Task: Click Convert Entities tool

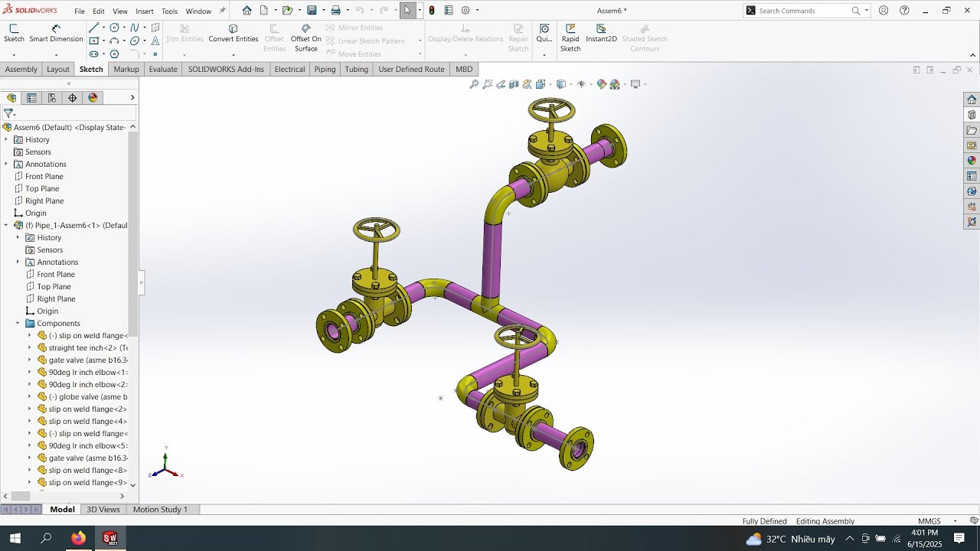Action: pos(234,34)
